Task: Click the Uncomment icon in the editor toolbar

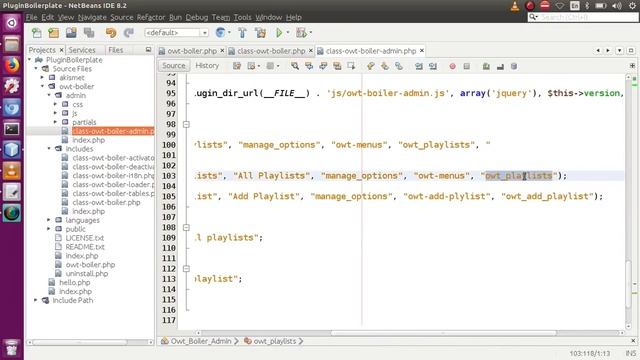Action: pyautogui.click(x=500, y=66)
